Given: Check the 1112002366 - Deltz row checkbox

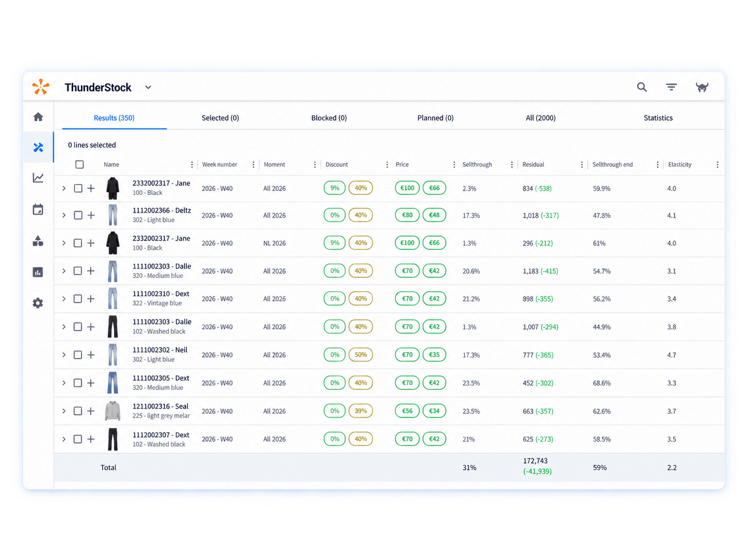Looking at the screenshot, I should point(78,216).
